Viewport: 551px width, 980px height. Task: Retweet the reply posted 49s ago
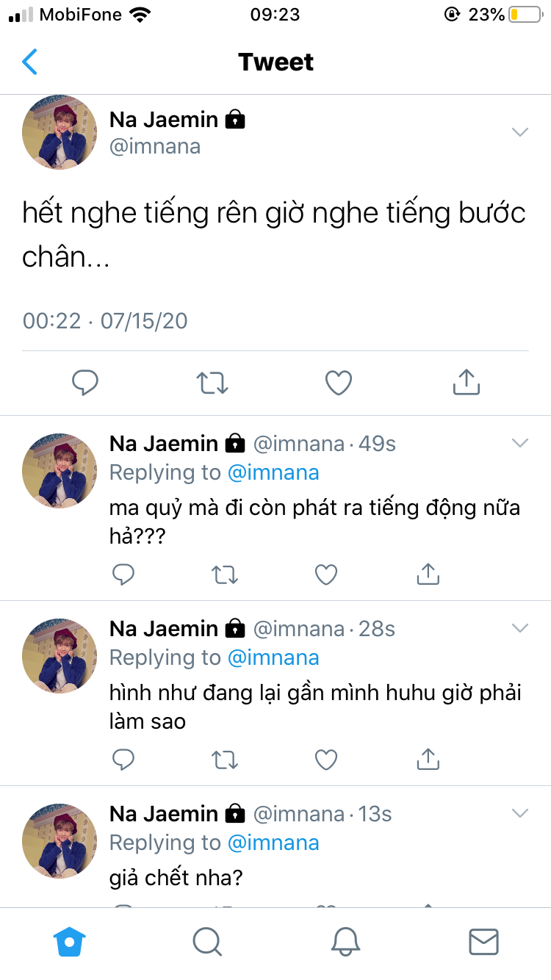coord(225,574)
